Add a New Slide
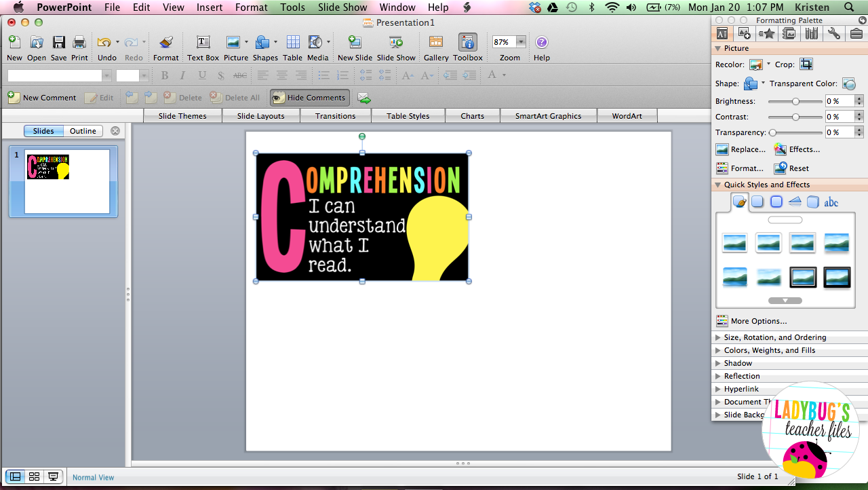 coord(355,43)
